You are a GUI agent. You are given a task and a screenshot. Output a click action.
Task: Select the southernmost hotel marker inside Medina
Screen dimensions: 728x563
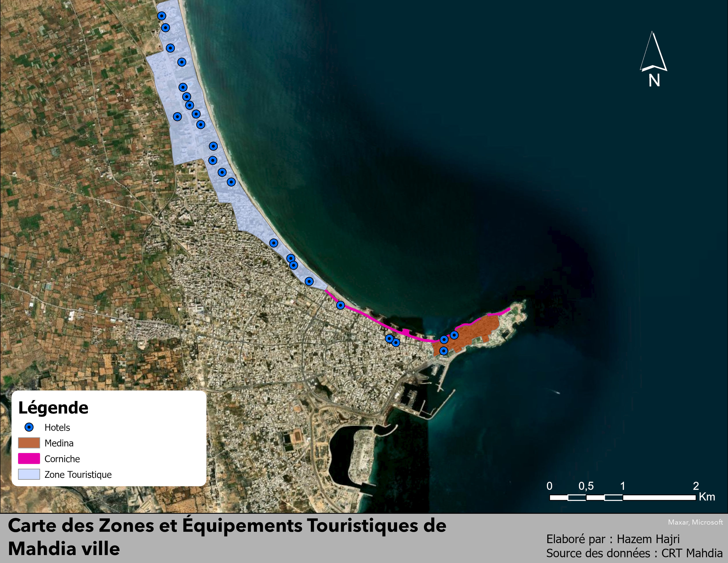443,351
